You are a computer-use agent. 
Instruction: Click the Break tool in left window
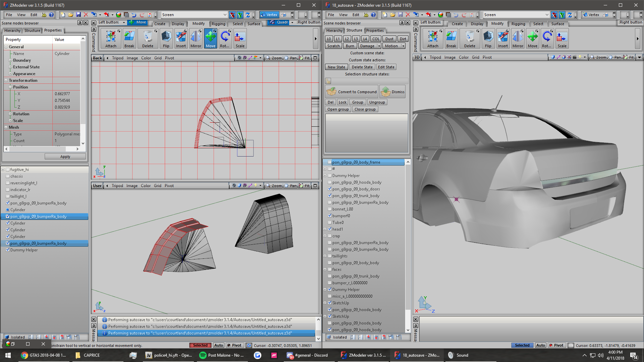click(x=129, y=39)
